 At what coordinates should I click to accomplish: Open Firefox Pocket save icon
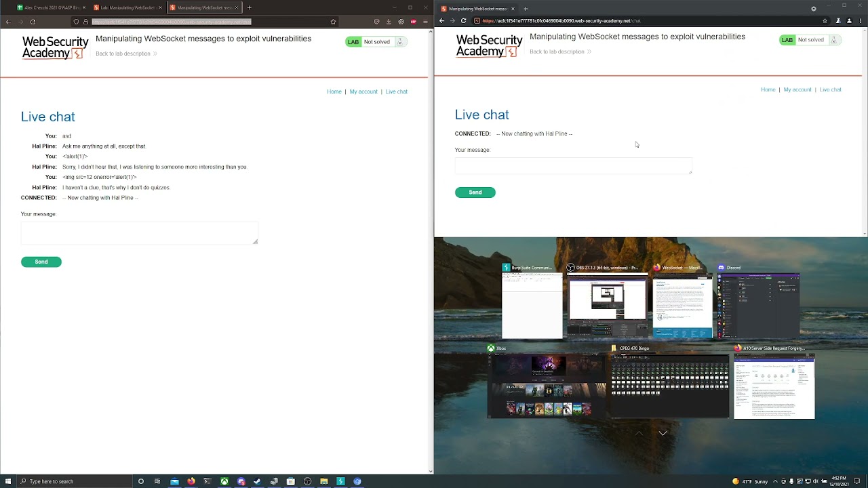coord(377,22)
